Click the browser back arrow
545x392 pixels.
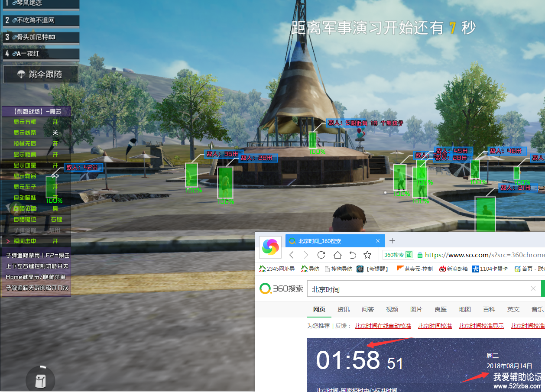pos(292,255)
